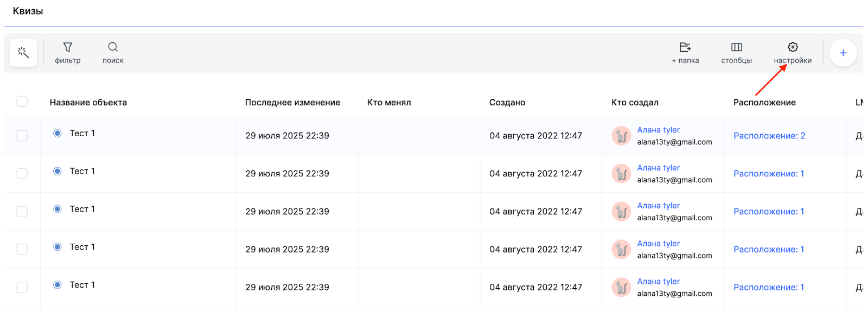
Task: Open настройки gear settings
Action: point(793,53)
